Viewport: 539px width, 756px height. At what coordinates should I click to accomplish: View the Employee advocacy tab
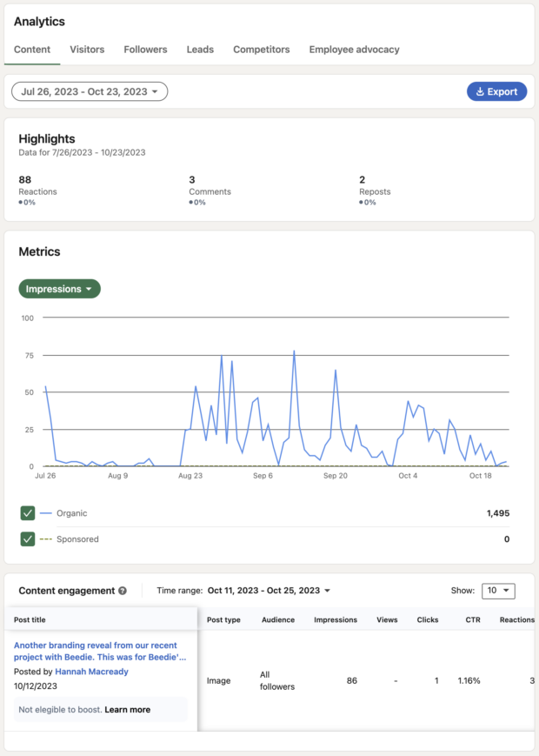coord(354,50)
